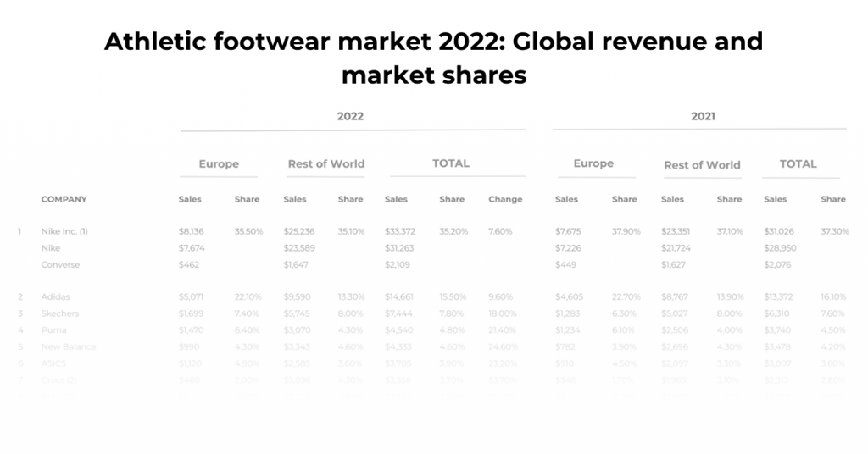The image size is (868, 454).
Task: Click the '22.10%' Adidas share cell
Action: [248, 296]
